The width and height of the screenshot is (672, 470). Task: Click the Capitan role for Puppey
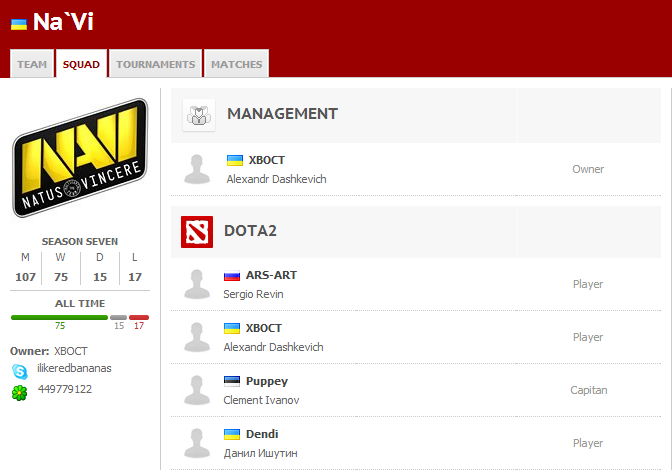[588, 390]
